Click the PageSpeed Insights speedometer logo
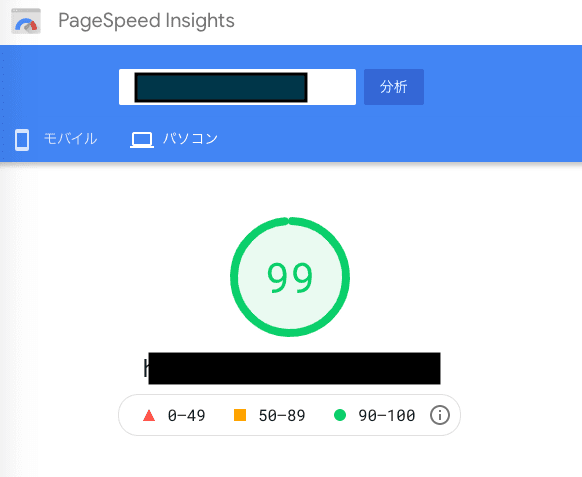582x477 pixels. tap(26, 21)
